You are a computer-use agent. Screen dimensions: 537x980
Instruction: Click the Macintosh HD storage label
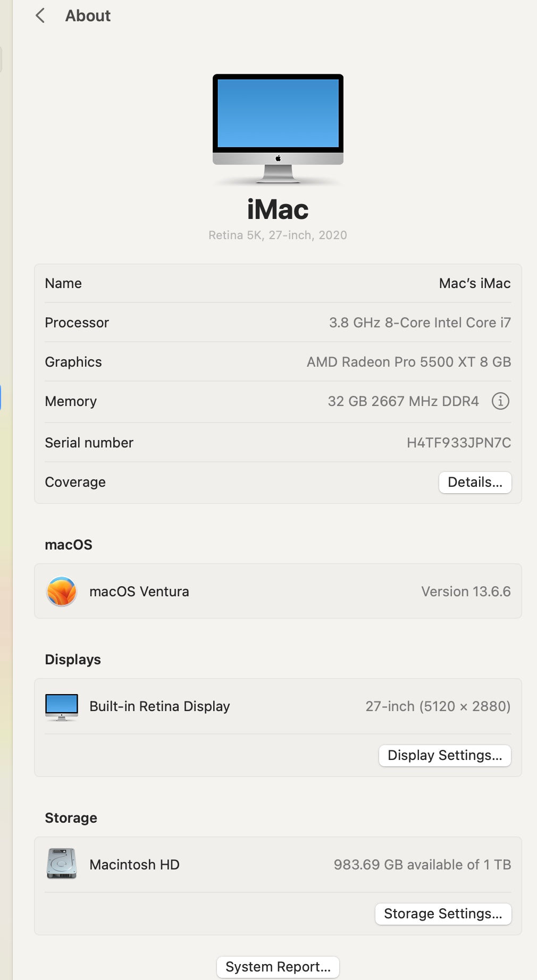coord(135,865)
